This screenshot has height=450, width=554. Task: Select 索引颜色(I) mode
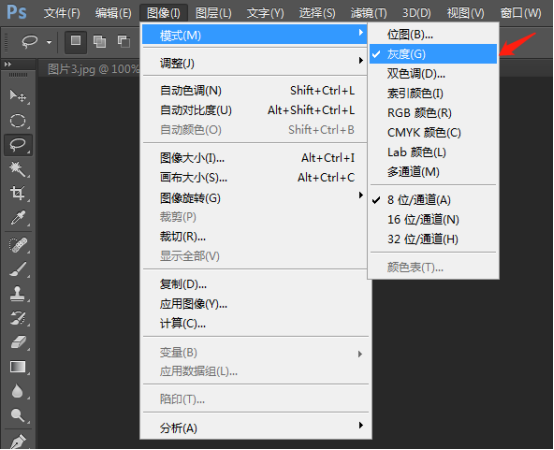[433, 93]
